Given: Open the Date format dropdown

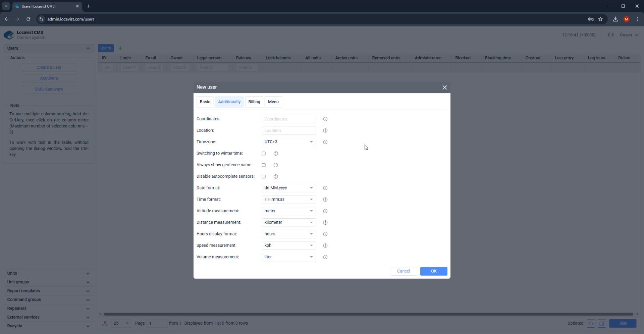Looking at the screenshot, I should pyautogui.click(x=289, y=188).
